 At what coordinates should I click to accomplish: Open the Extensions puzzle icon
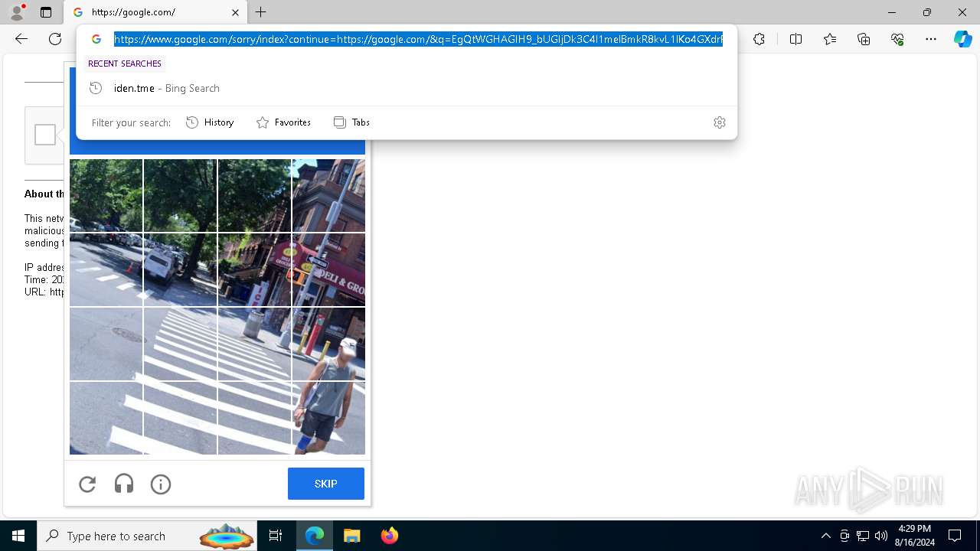pyautogui.click(x=759, y=39)
